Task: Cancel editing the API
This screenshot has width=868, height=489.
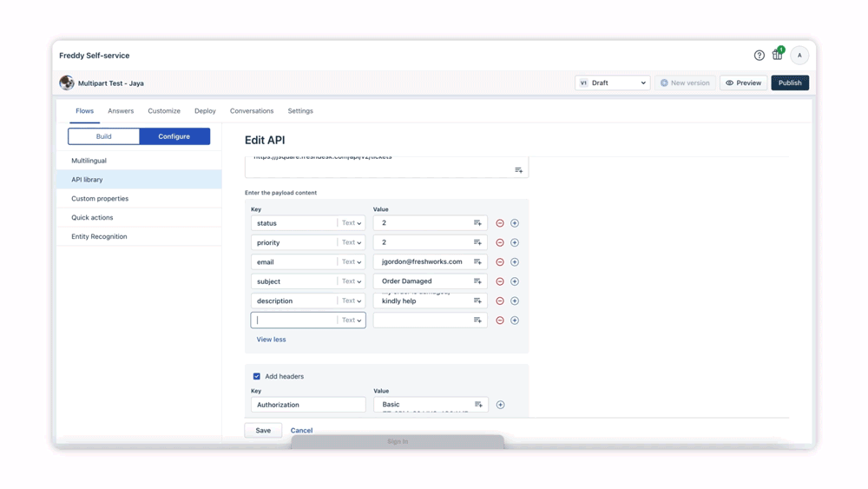Action: pos(302,430)
